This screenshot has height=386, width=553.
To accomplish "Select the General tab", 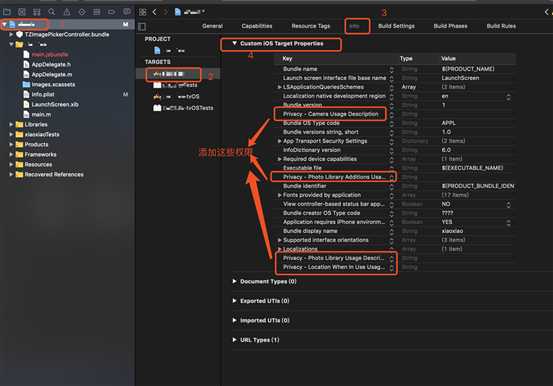I will click(x=212, y=26).
